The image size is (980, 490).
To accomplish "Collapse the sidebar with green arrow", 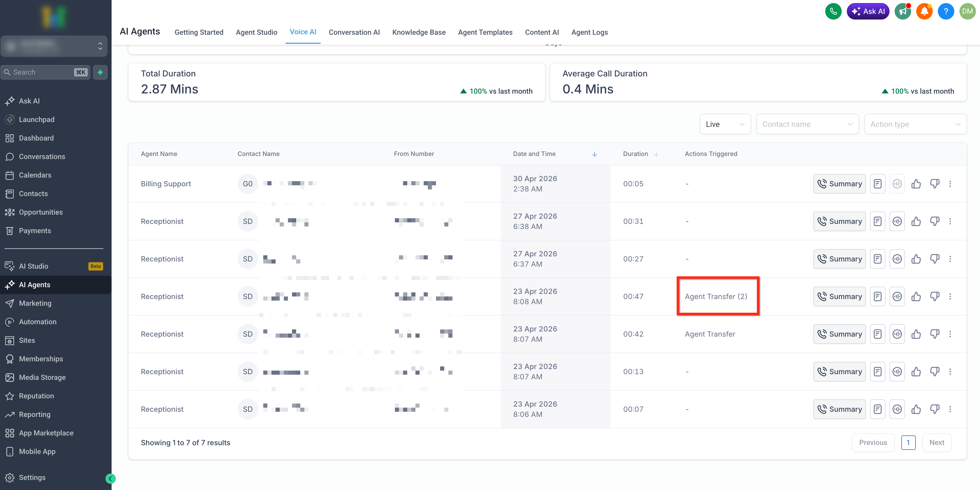I will click(110, 479).
